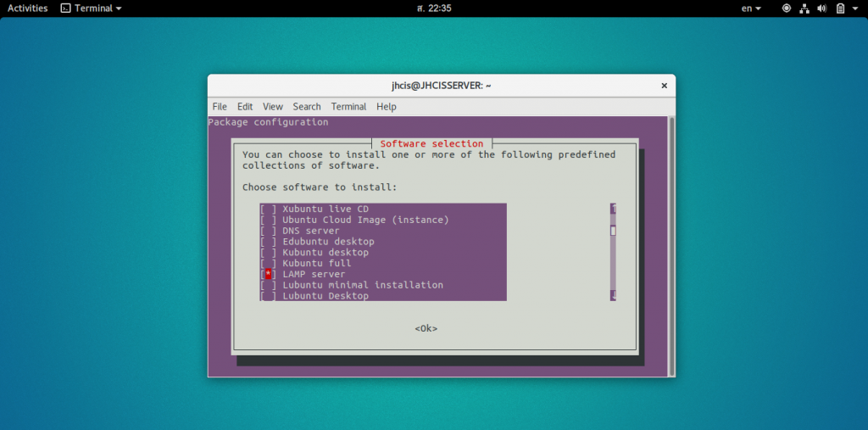Toggle the Lubuntu Desktop checkbox
This screenshot has height=430, width=868.
tap(268, 296)
